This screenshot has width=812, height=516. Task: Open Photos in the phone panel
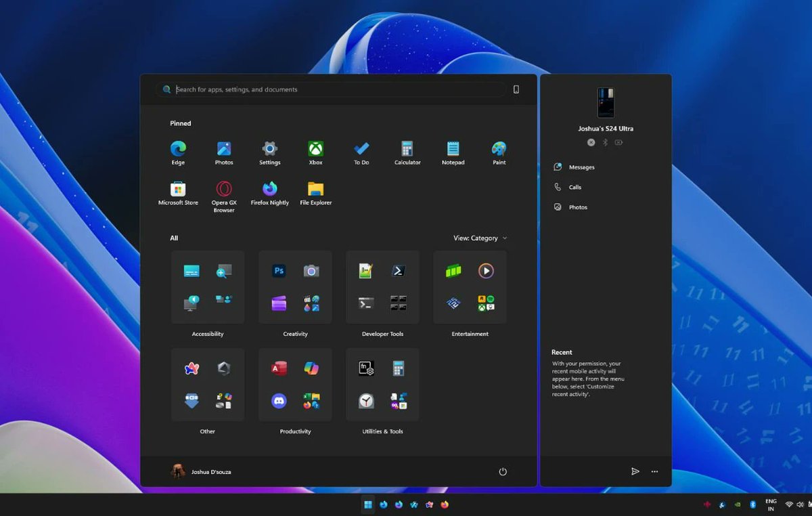[x=570, y=207]
